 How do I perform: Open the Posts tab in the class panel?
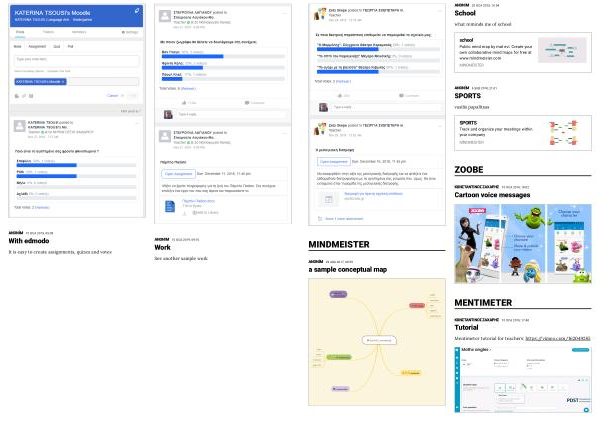[20, 32]
